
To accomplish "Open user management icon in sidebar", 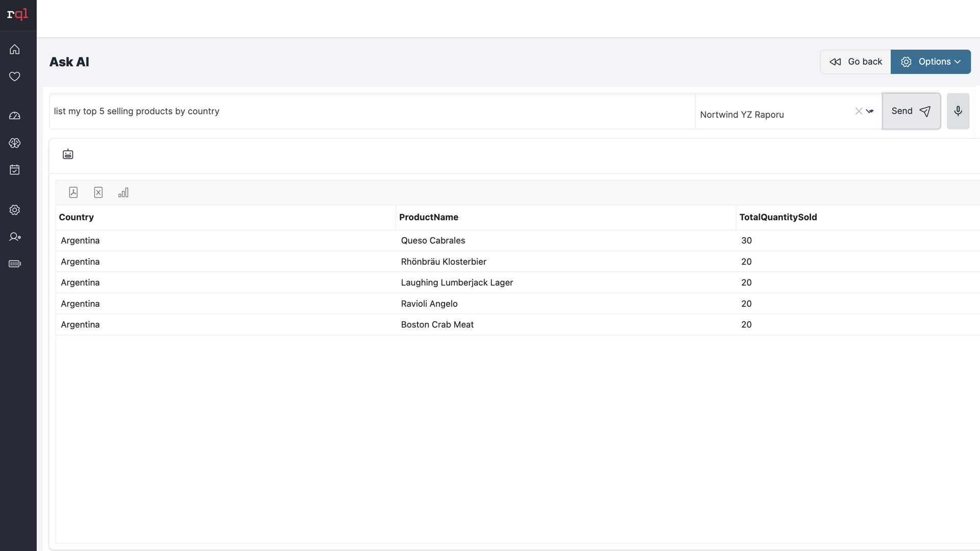I will 15,237.
